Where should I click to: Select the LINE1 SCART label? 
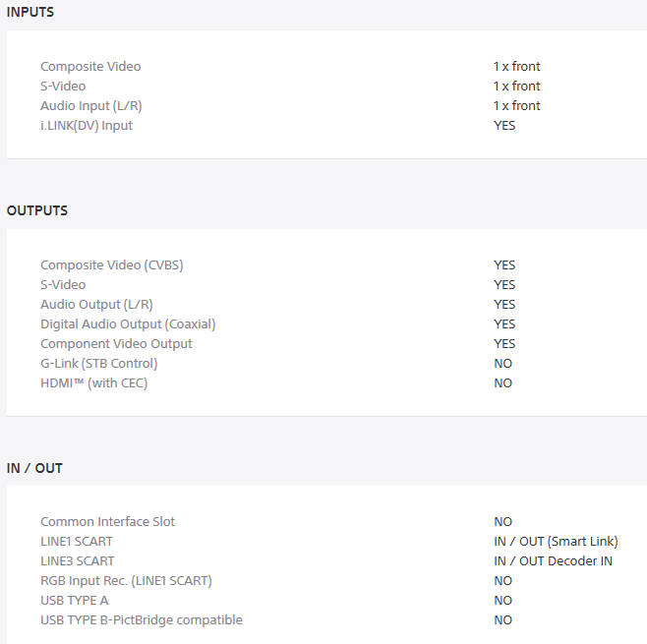(77, 542)
